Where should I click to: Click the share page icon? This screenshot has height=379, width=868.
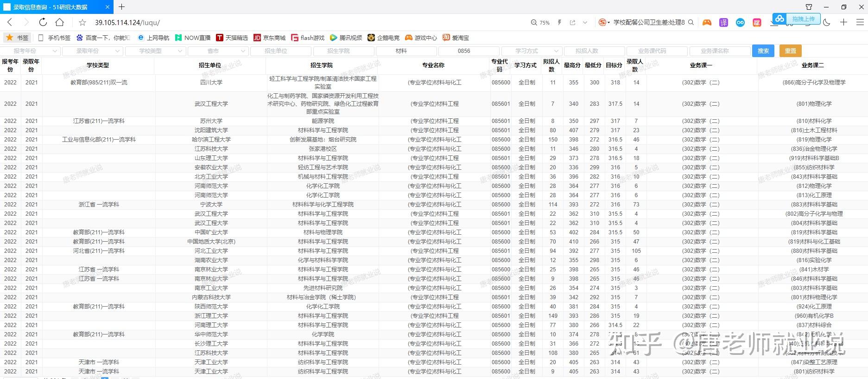click(573, 22)
